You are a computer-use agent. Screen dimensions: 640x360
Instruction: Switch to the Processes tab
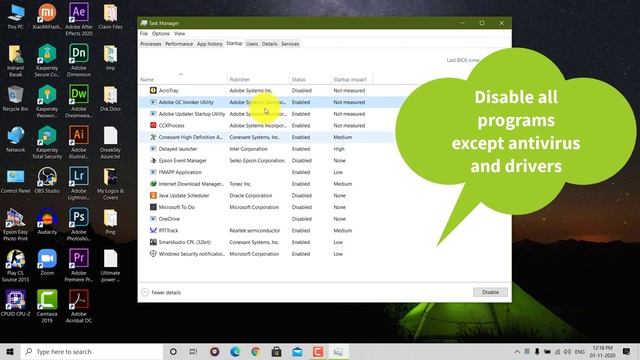tap(151, 44)
